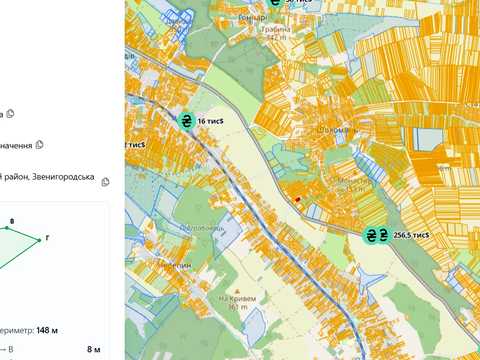Click the cut-off "тис$" price label at the map edge
The image size is (480, 360).
(135, 145)
